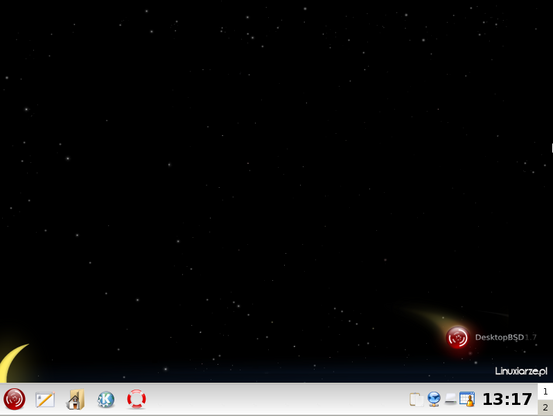Launch the text editor from the panel

click(45, 400)
